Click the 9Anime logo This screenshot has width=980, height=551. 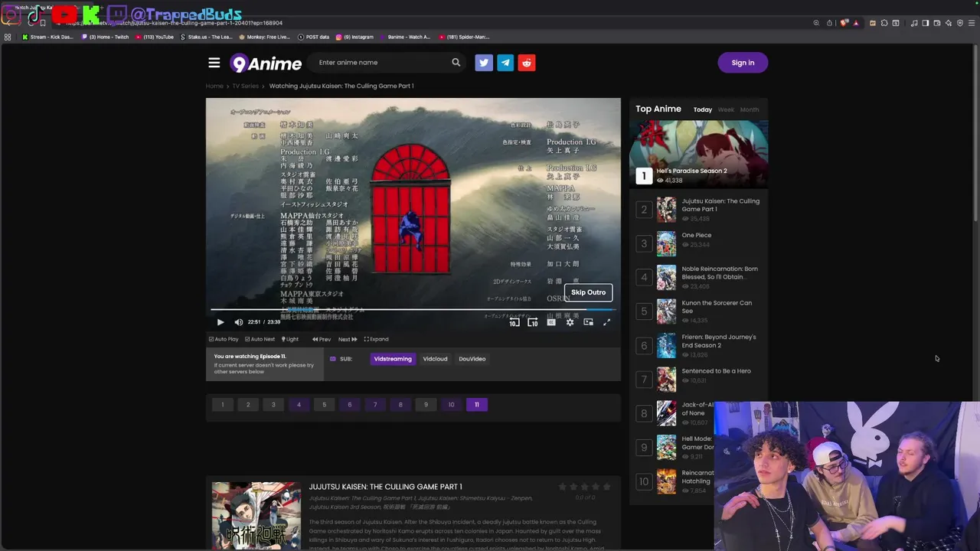coord(266,64)
